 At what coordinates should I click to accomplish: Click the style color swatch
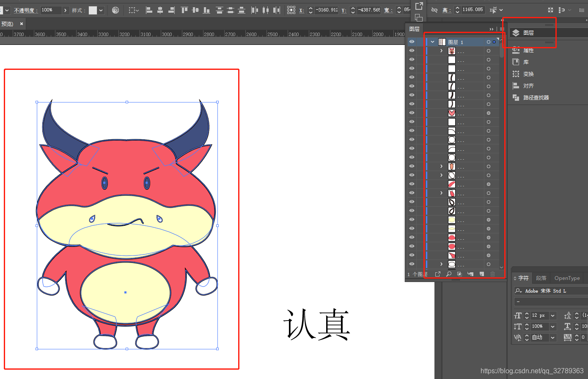pos(93,10)
